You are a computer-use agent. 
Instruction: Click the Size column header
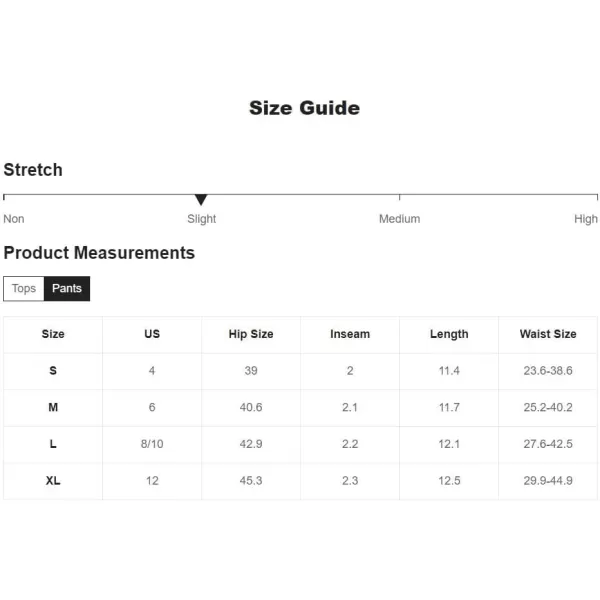click(x=53, y=334)
